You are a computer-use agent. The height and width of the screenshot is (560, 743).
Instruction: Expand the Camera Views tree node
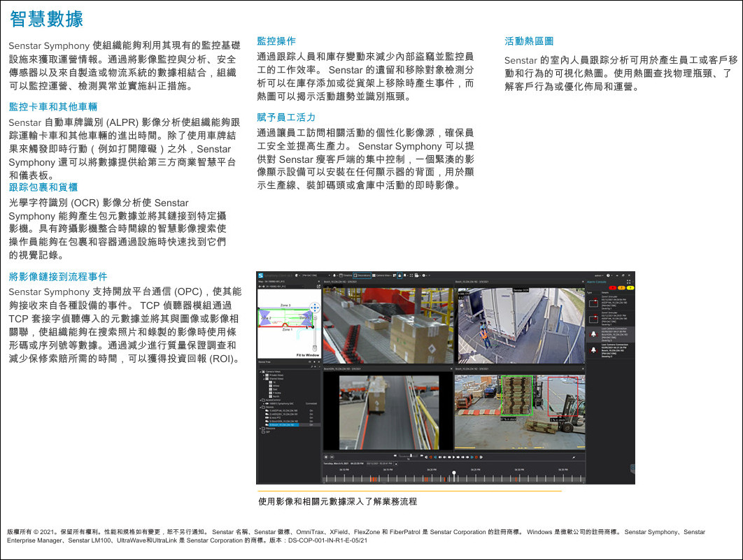pos(262,371)
